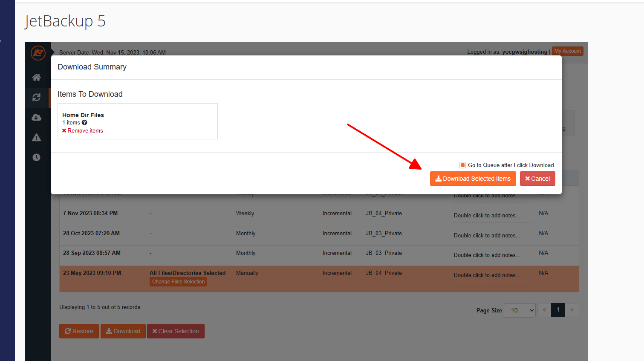Click "Incremental" in the 28 Oct 2023 row
Viewport: 644px width, 361px height.
[337, 234]
